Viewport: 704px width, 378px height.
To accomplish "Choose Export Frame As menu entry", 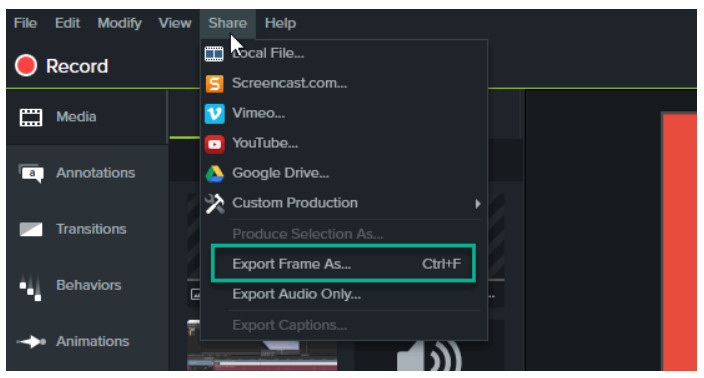I will click(343, 264).
